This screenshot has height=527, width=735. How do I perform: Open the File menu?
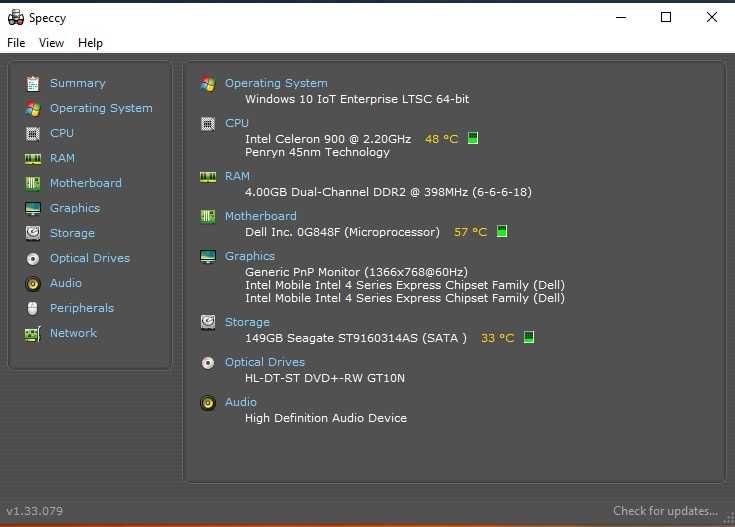[16, 43]
